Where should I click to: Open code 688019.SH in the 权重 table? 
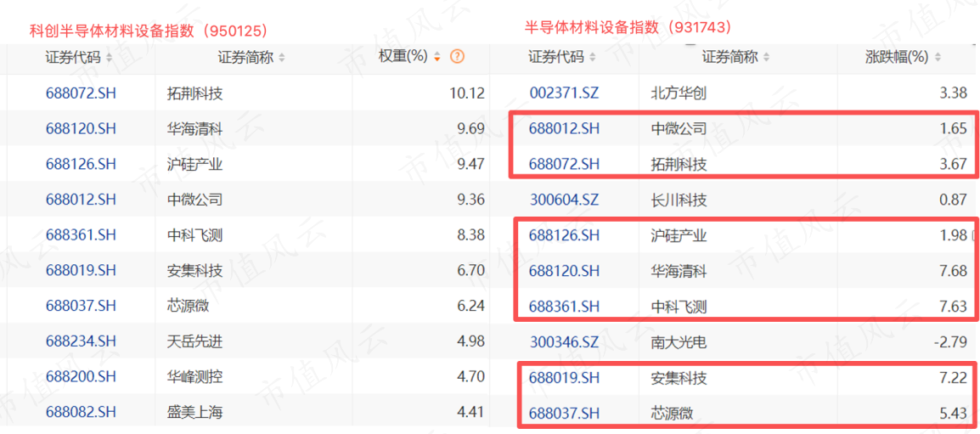(82, 271)
